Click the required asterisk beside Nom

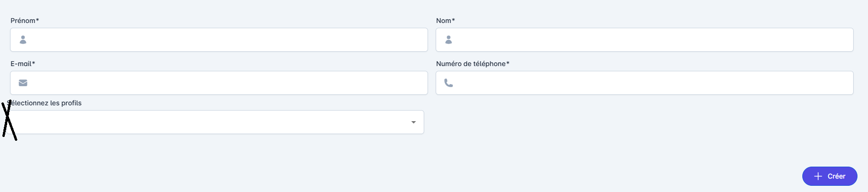tap(453, 20)
